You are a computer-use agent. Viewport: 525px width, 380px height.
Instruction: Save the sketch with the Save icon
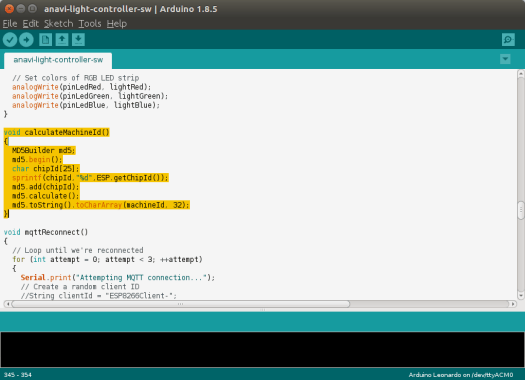coord(78,40)
